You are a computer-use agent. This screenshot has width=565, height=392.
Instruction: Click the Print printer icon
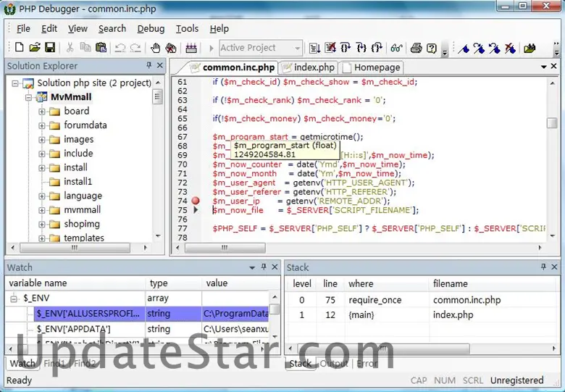tap(417, 48)
